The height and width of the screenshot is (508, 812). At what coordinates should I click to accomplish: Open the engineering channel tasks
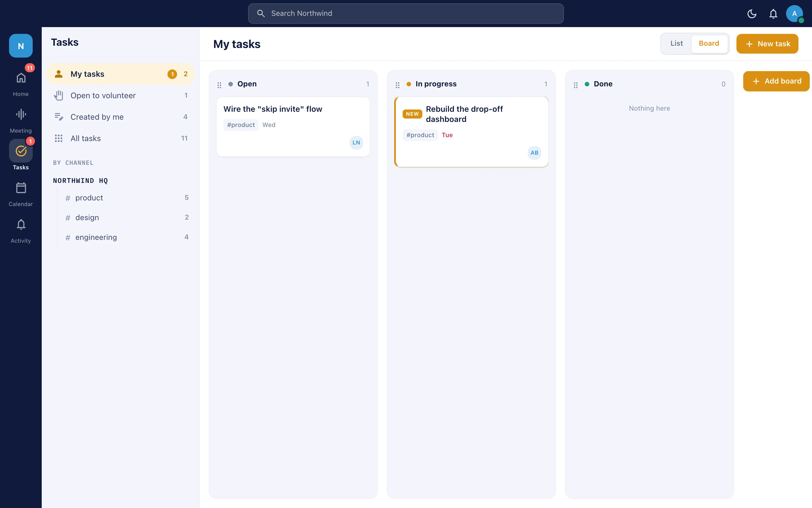[127, 238]
